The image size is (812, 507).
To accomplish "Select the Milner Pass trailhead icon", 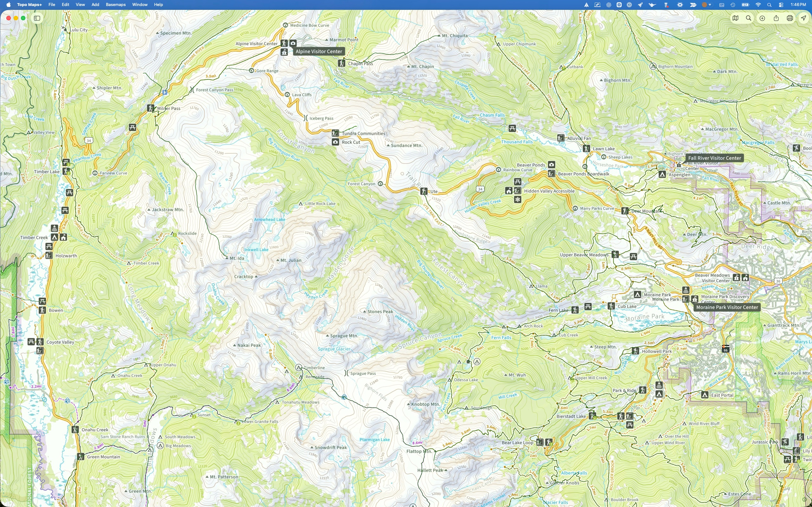I will point(151,108).
